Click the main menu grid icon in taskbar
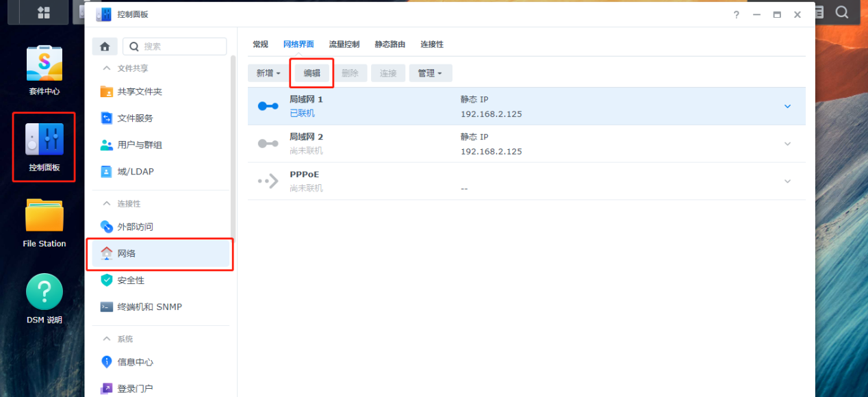 pos(44,12)
